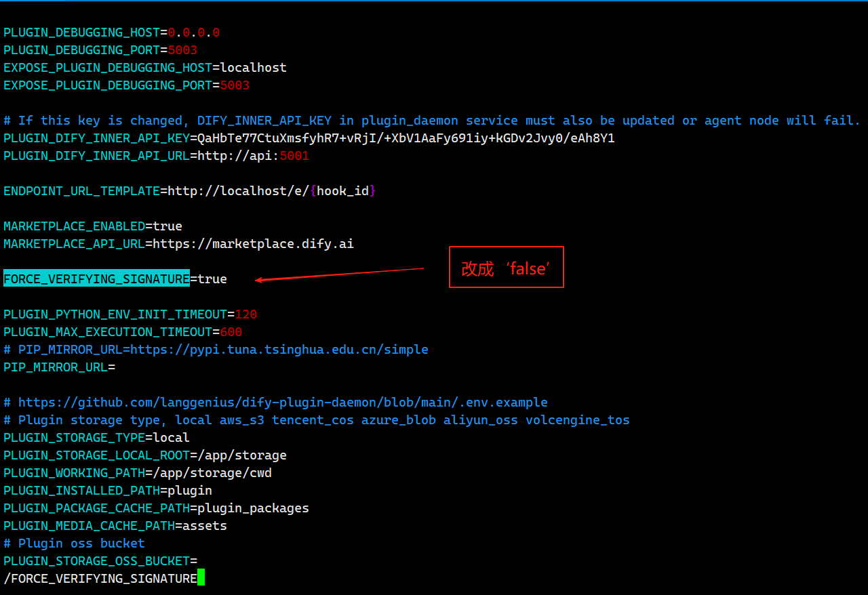
Task: Open the GitHub .env.example link
Action: point(283,402)
